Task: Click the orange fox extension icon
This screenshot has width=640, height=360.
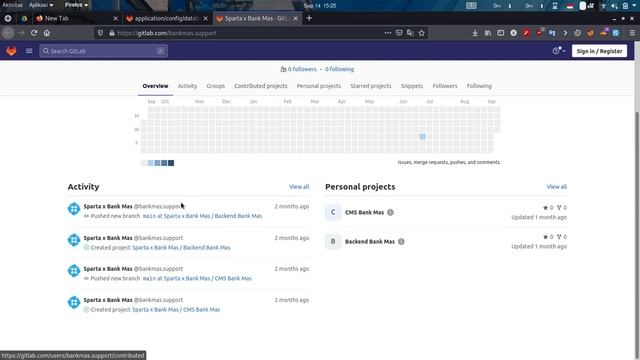Action: 590,33
